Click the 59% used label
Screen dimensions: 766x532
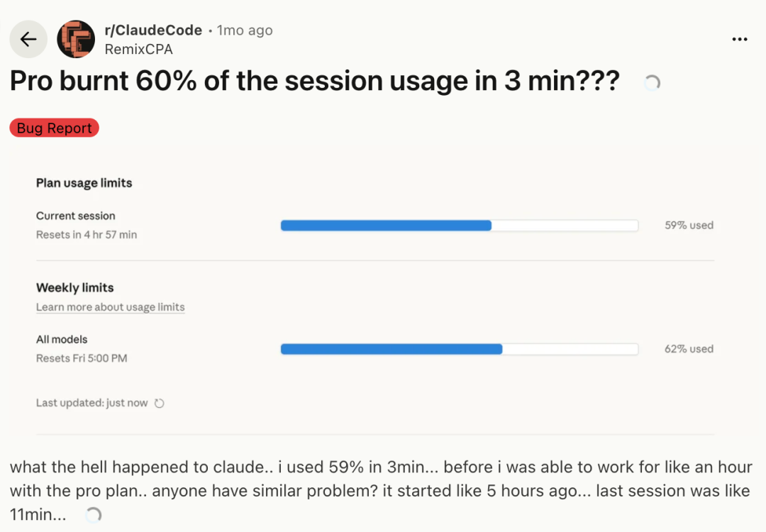pos(689,225)
